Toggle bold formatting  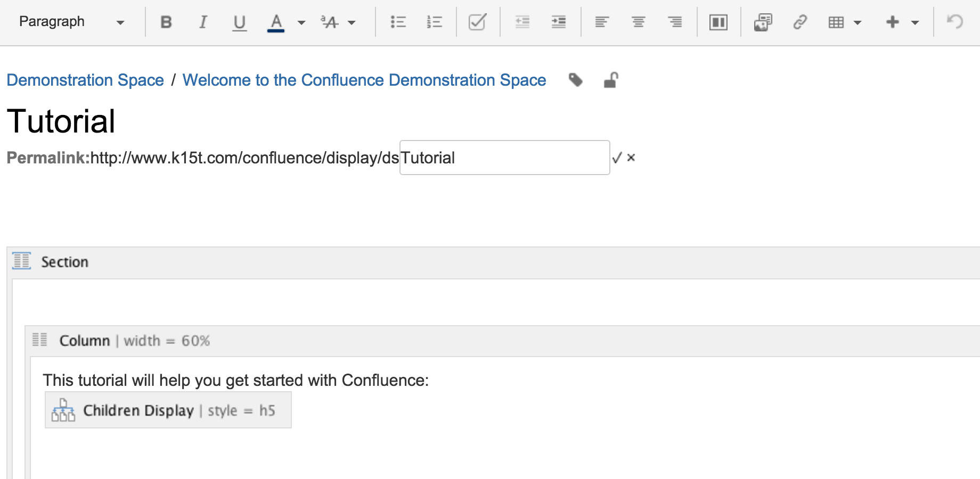click(166, 22)
